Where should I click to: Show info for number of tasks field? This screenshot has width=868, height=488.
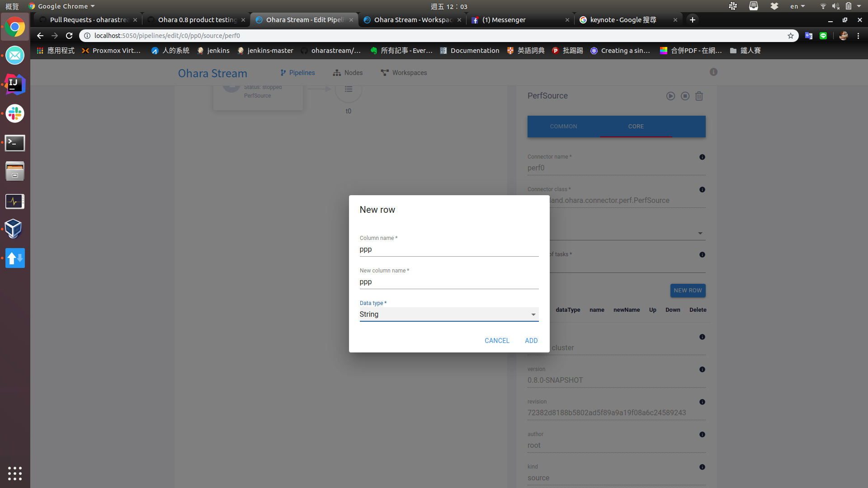tap(702, 255)
